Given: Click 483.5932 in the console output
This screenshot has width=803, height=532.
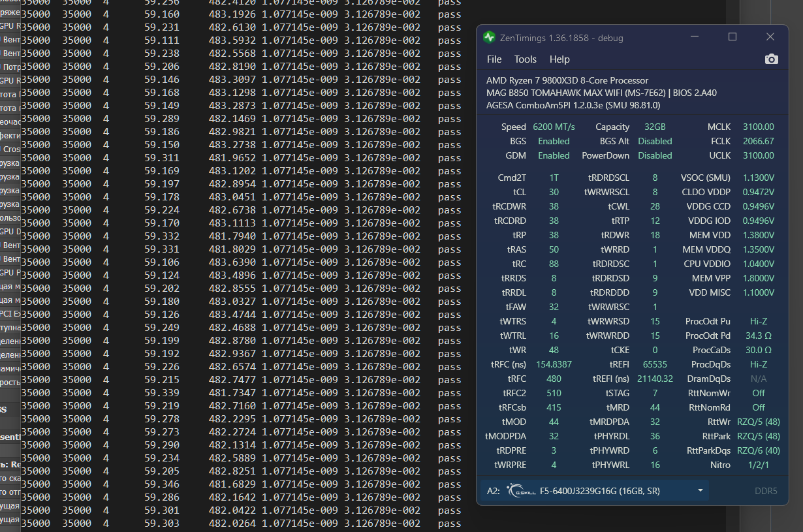Looking at the screenshot, I should pos(232,40).
